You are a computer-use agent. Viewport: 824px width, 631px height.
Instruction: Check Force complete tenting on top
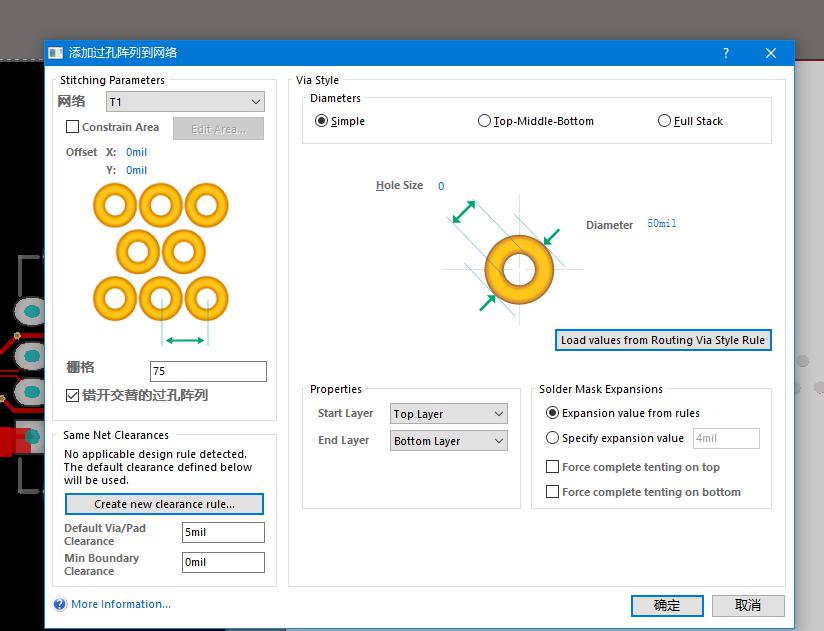point(553,467)
